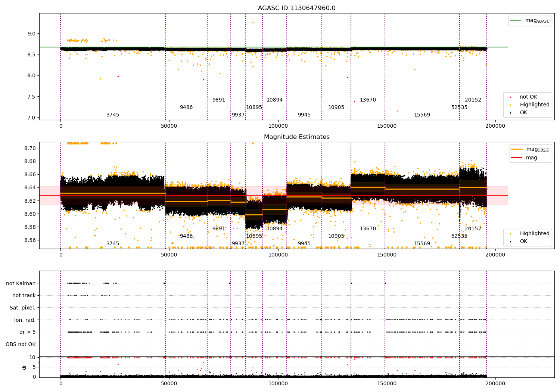Click red line sample beside 'mag' legend entry
The width and height of the screenshot is (560, 392).
point(517,158)
